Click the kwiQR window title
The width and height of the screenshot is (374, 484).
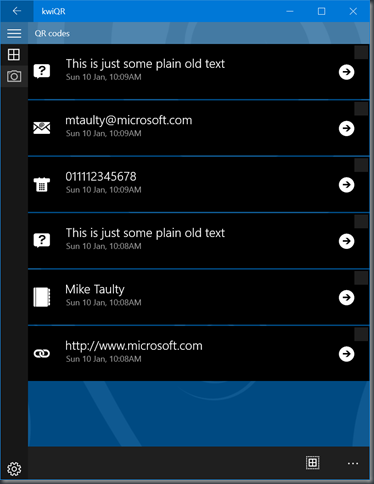(x=53, y=11)
